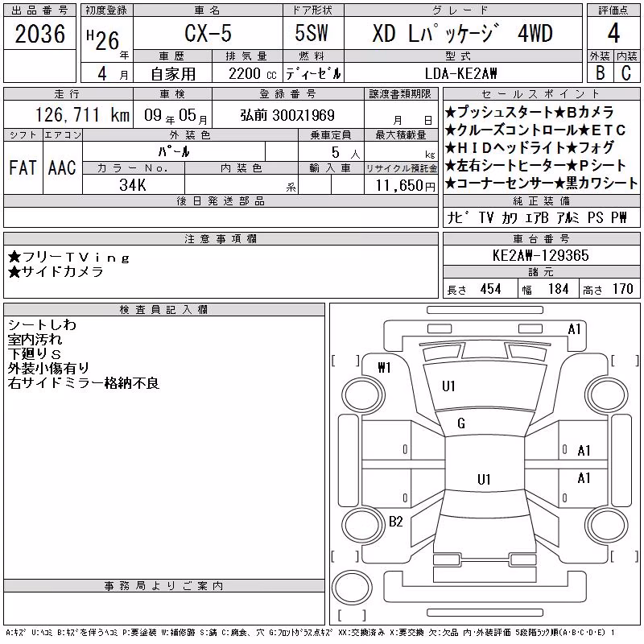This screenshot has height=644, width=644.
Task: Select the 注意事項欄 header
Action: click(221, 238)
